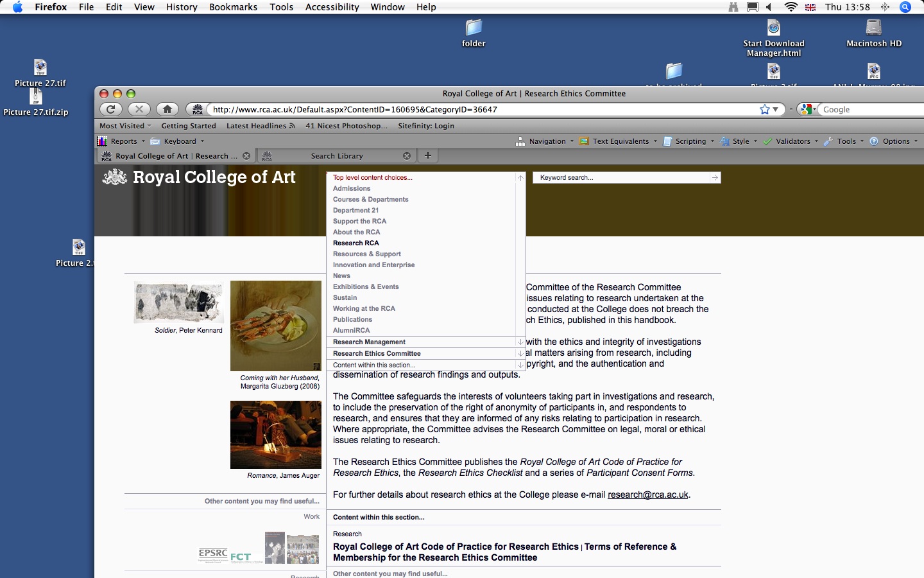
Task: Open the History menu
Action: 182,7
